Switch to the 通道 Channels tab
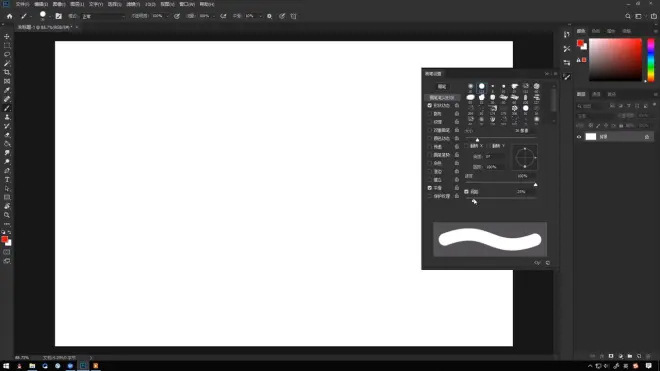The width and height of the screenshot is (660, 371). [x=596, y=94]
